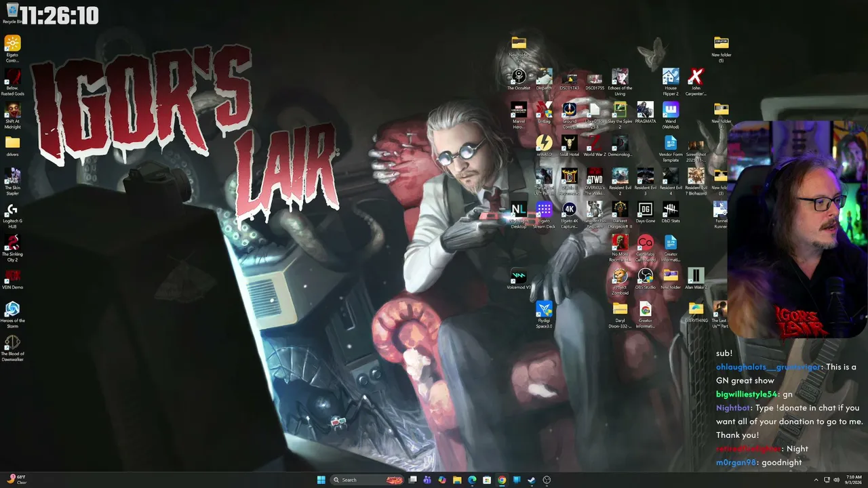Select The Sinking City 2 icon

12,248
